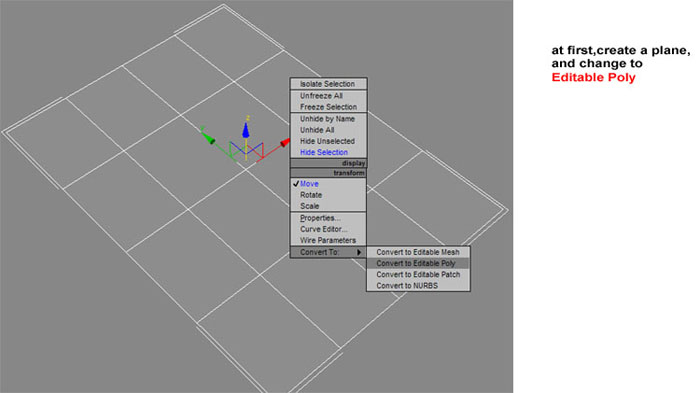Choose Convert to Editable Mesh

pyautogui.click(x=418, y=252)
